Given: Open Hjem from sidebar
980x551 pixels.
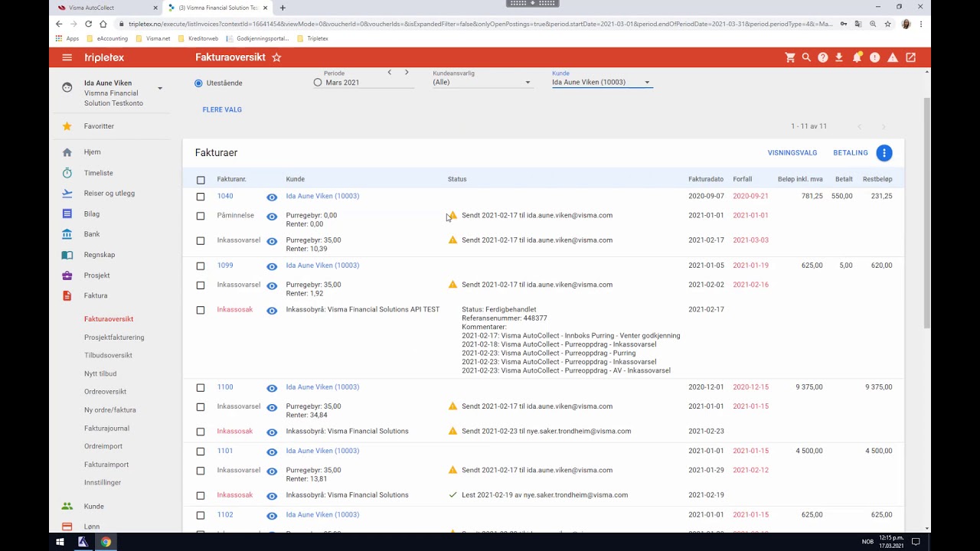Looking at the screenshot, I should (x=92, y=152).
